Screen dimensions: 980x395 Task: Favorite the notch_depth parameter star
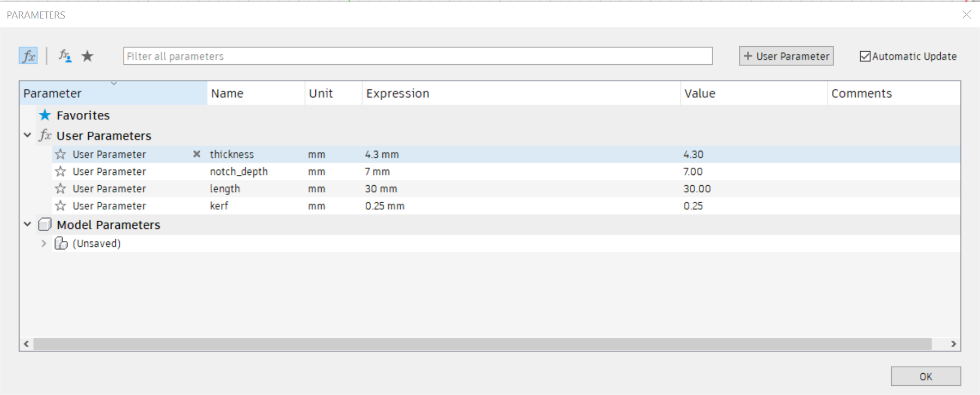coord(60,172)
